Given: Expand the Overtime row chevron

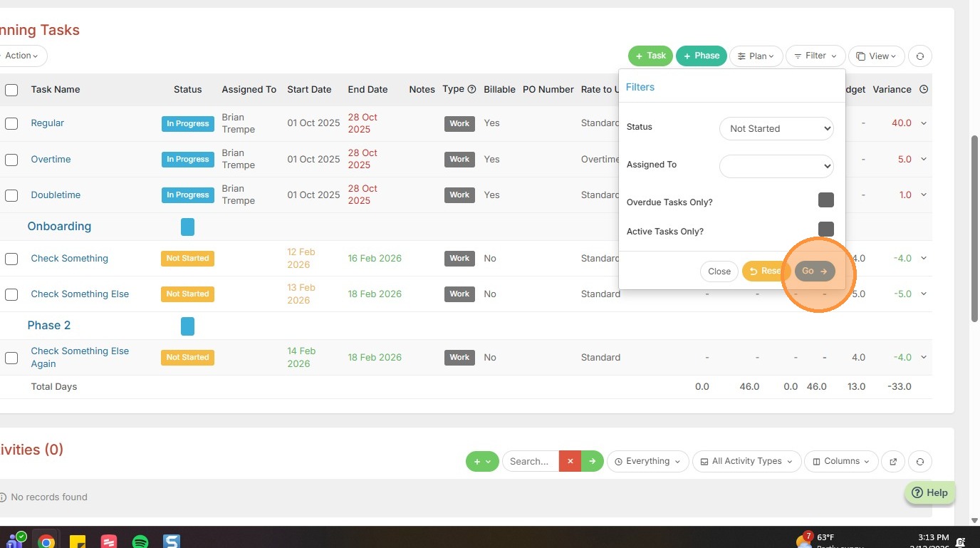Looking at the screenshot, I should point(924,160).
